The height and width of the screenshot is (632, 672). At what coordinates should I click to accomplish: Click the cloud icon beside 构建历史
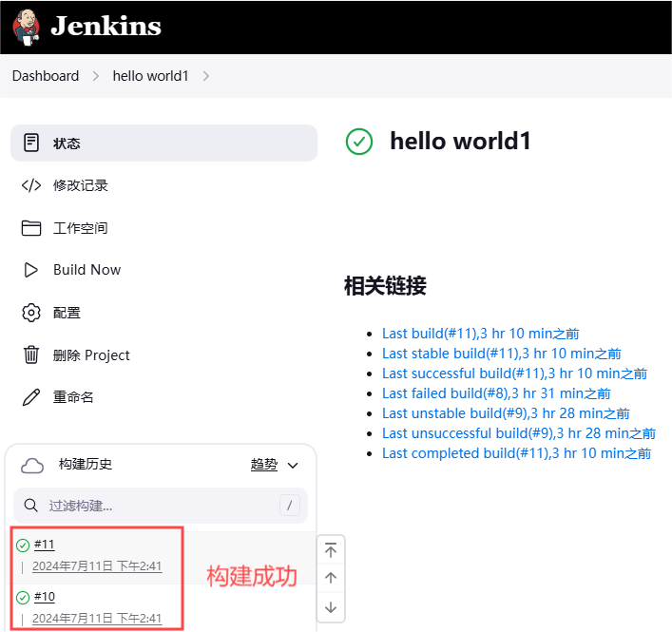click(32, 466)
